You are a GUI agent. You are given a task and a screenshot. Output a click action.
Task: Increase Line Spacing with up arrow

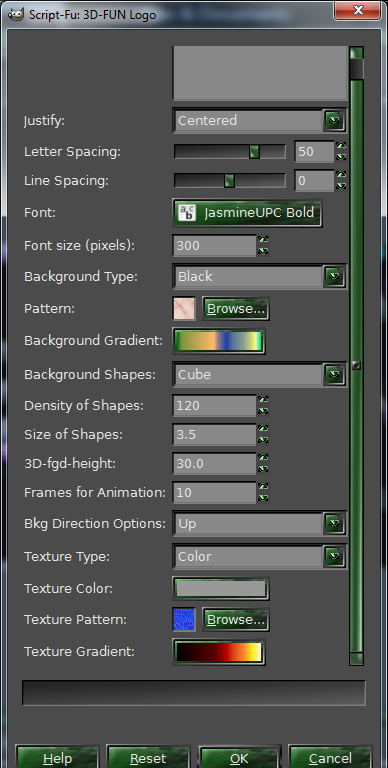pyautogui.click(x=341, y=175)
